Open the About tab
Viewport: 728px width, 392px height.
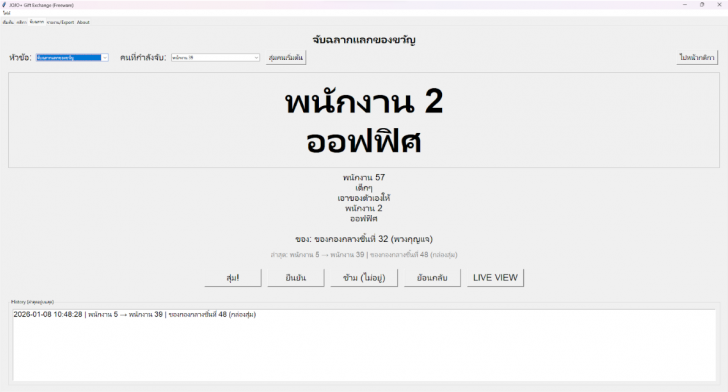pyautogui.click(x=83, y=22)
